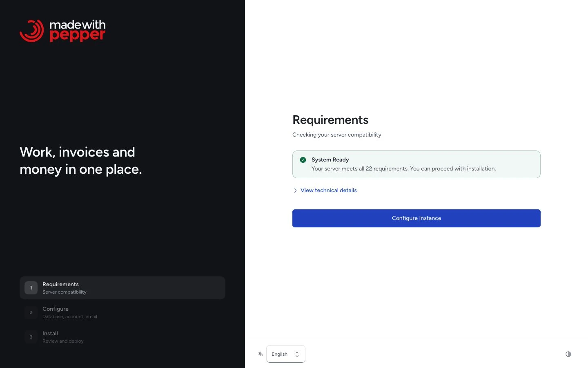Viewport: 588px width, 368px height.
Task: Click the 'Server compatibility' step subtitle
Action: point(65,292)
